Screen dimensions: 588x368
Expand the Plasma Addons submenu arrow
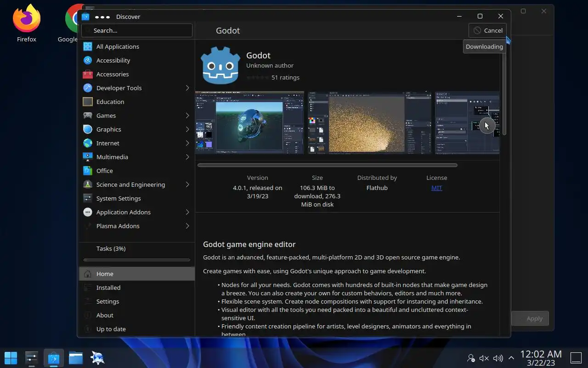click(x=187, y=226)
